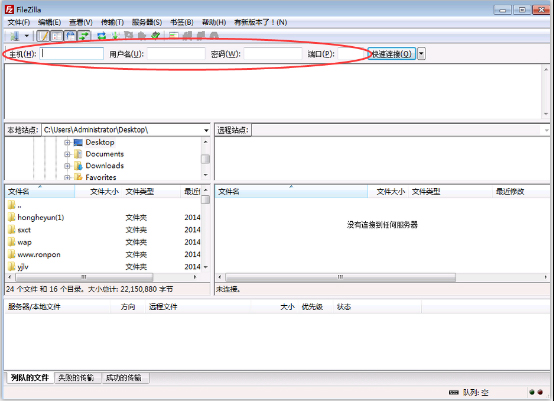Open the 传输(T) menu
The image size is (554, 401).
112,22
